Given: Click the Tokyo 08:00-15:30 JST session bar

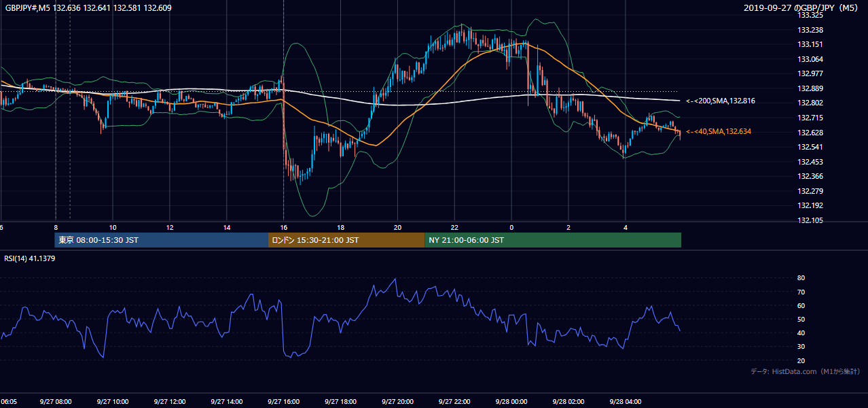Looking at the screenshot, I should pos(162,240).
